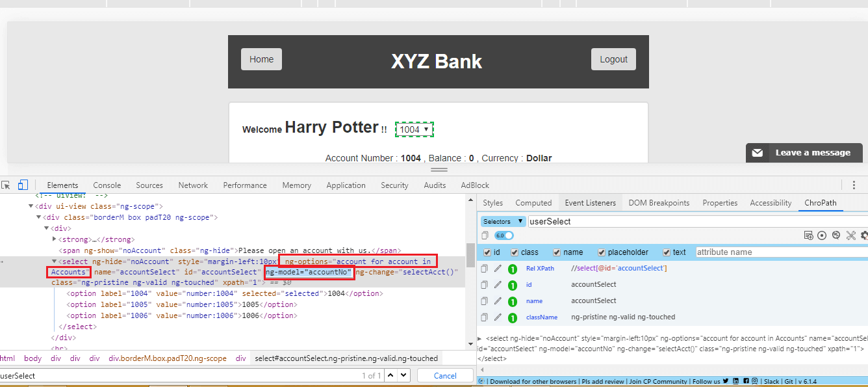Expand the select markup in ChroPath output

click(480, 338)
